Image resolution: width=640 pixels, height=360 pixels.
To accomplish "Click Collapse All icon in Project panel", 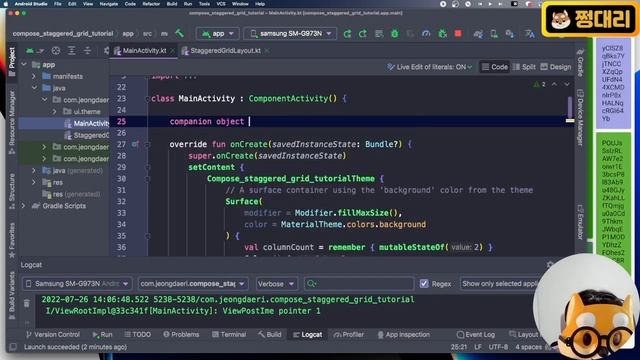I will click(x=87, y=51).
